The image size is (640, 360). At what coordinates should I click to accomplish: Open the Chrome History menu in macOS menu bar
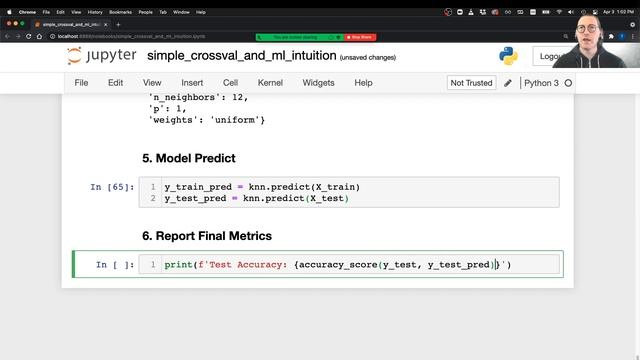pyautogui.click(x=95, y=12)
